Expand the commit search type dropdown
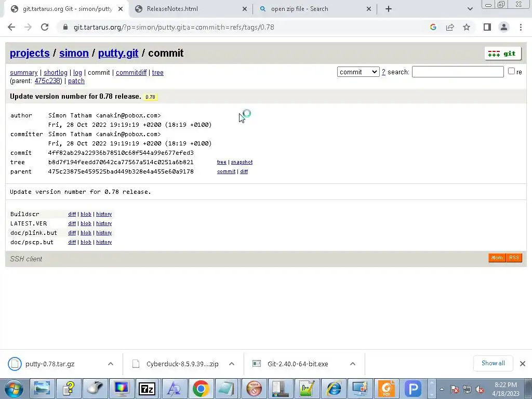The width and height of the screenshot is (532, 399). point(358,72)
